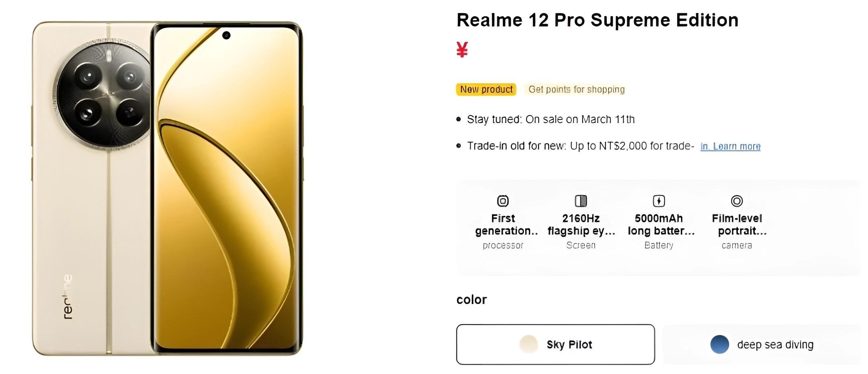Click the beige Sky Pilot swatch
The width and height of the screenshot is (868, 374).
[x=528, y=344]
